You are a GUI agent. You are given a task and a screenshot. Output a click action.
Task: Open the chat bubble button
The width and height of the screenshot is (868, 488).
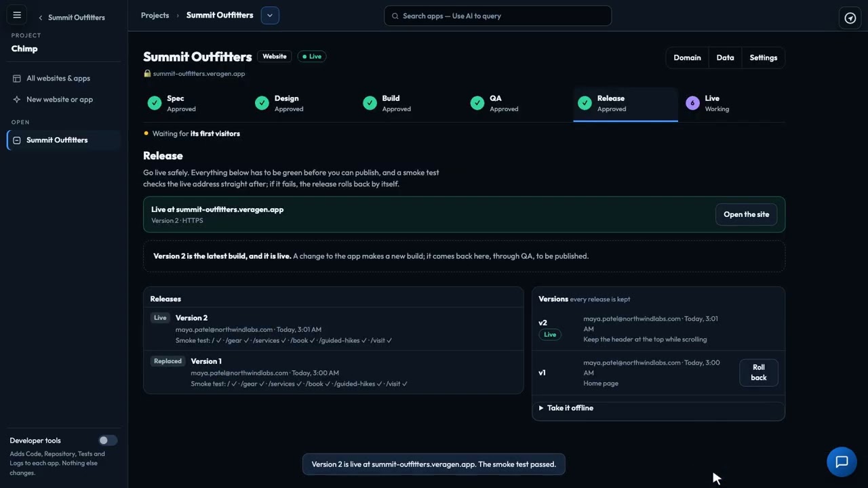(842, 462)
